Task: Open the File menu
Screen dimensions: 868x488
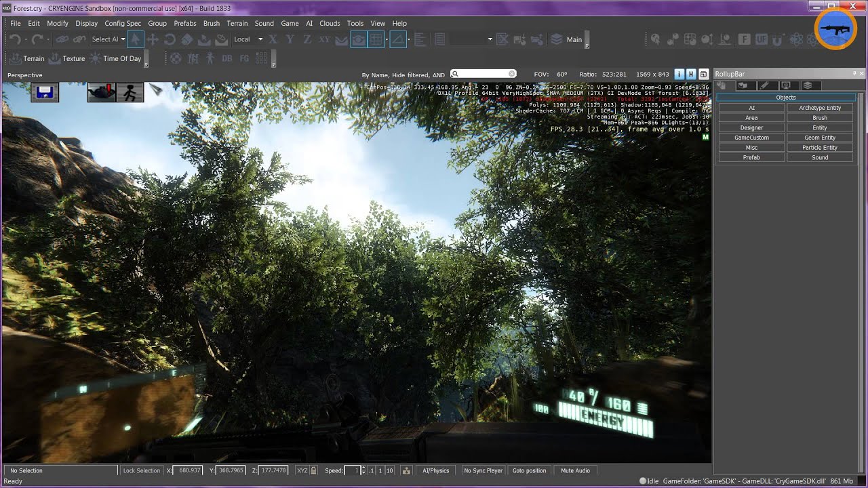Action: [16, 23]
